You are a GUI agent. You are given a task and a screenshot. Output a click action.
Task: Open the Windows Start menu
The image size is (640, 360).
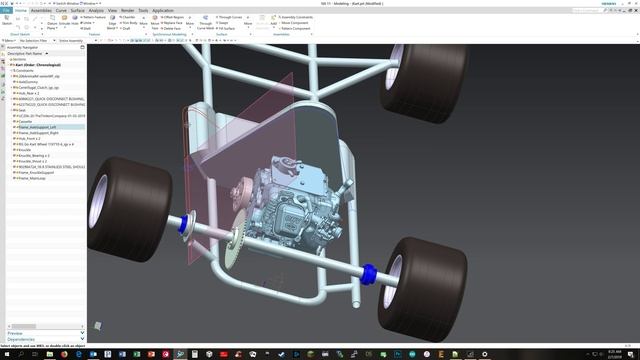[x=7, y=354]
